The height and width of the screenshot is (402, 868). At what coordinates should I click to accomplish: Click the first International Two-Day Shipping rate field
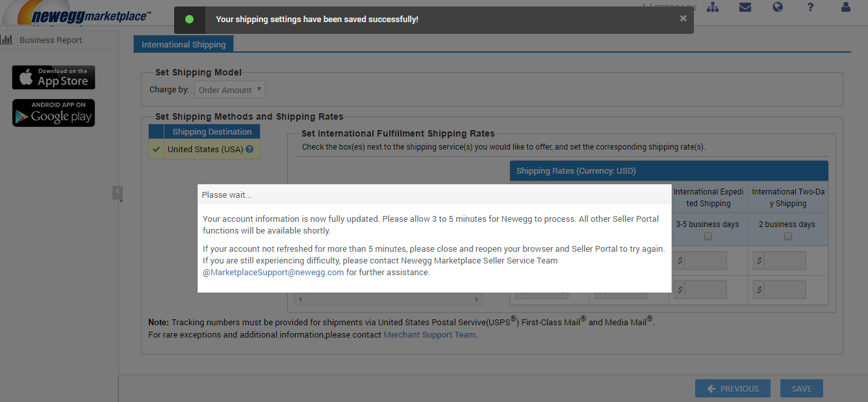[785, 261]
